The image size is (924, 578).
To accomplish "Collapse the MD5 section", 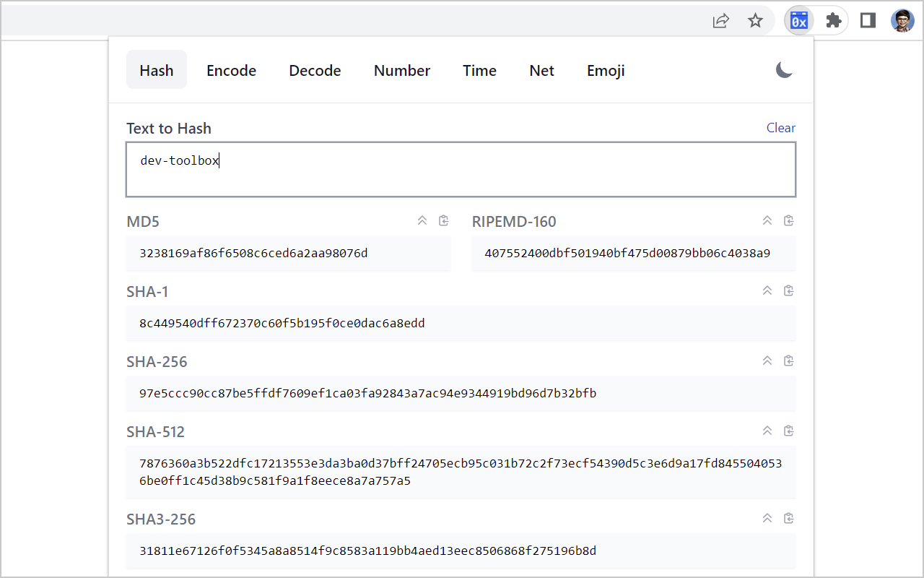I will (422, 220).
